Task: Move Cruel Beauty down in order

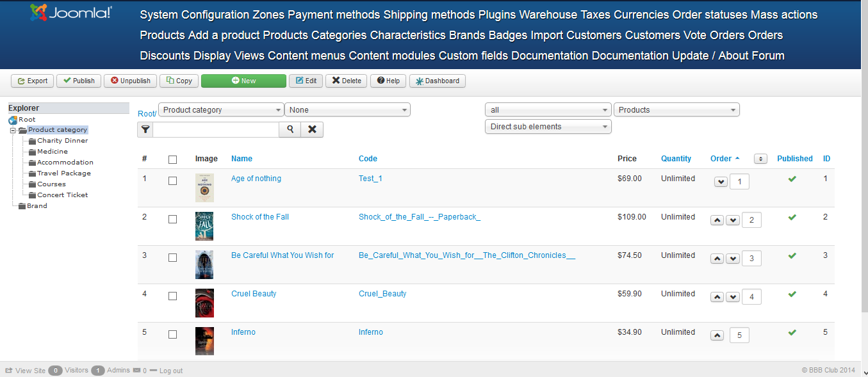Action: click(x=733, y=298)
